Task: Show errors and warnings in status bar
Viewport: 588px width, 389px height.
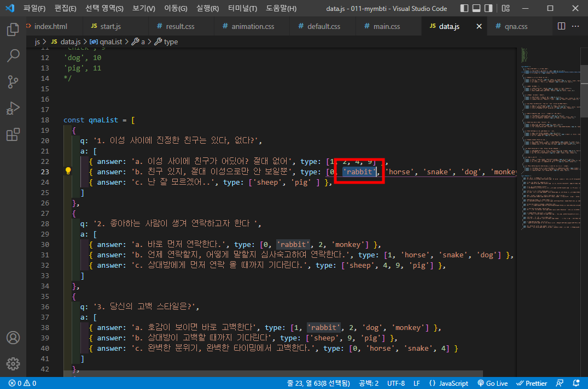Action: 22,384
